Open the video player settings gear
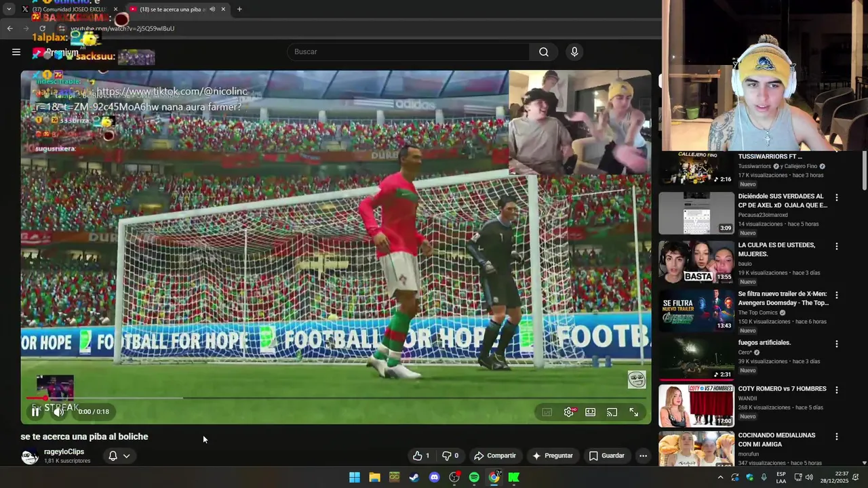Viewport: 868px width, 488px height. click(569, 412)
